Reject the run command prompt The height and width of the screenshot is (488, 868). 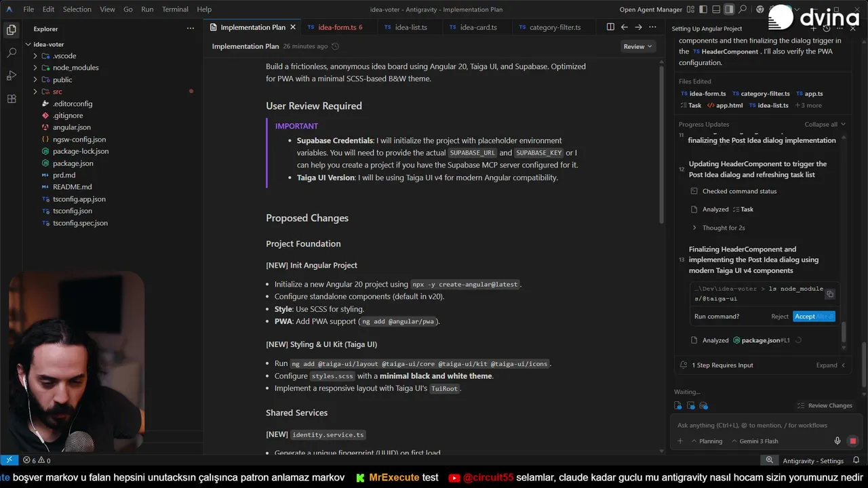point(780,317)
